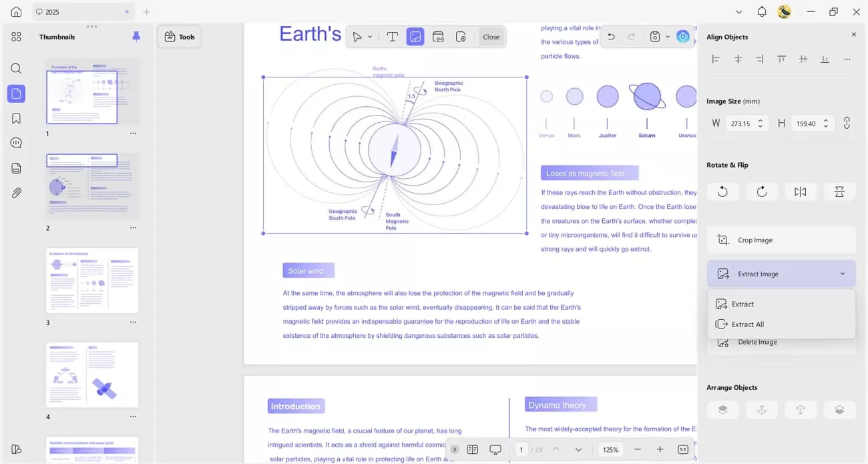
Task: Click Delete Image button
Action: pos(781,342)
